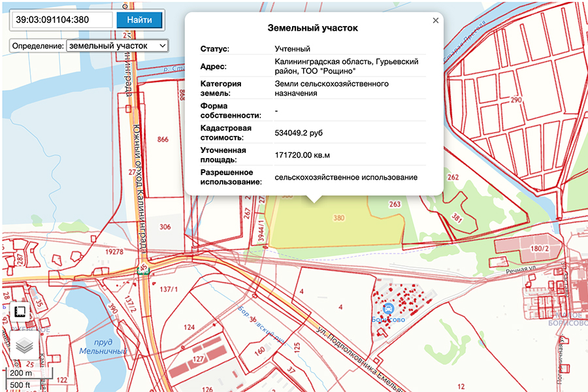
Task: Activate the ruler measurement tool
Action: click(x=20, y=311)
